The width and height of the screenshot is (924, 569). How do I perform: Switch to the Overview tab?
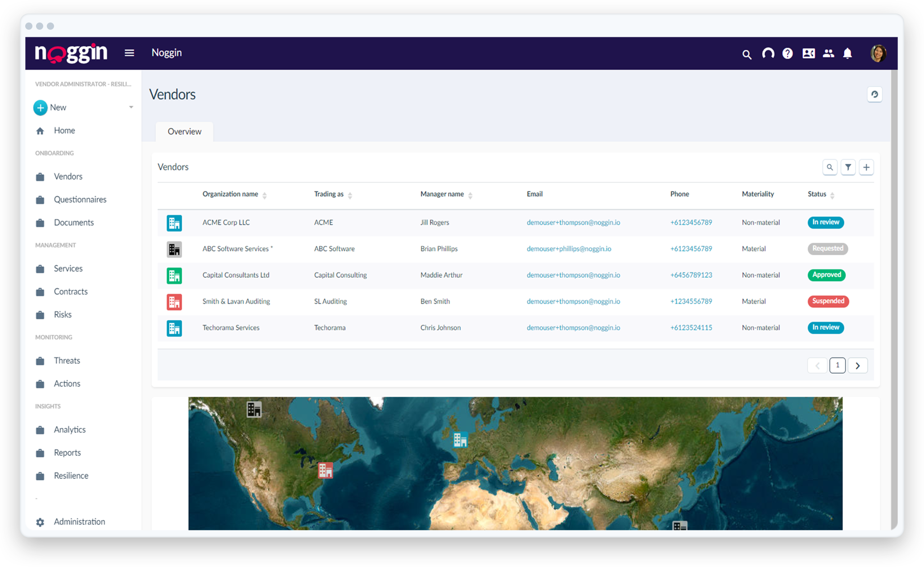[x=184, y=131]
